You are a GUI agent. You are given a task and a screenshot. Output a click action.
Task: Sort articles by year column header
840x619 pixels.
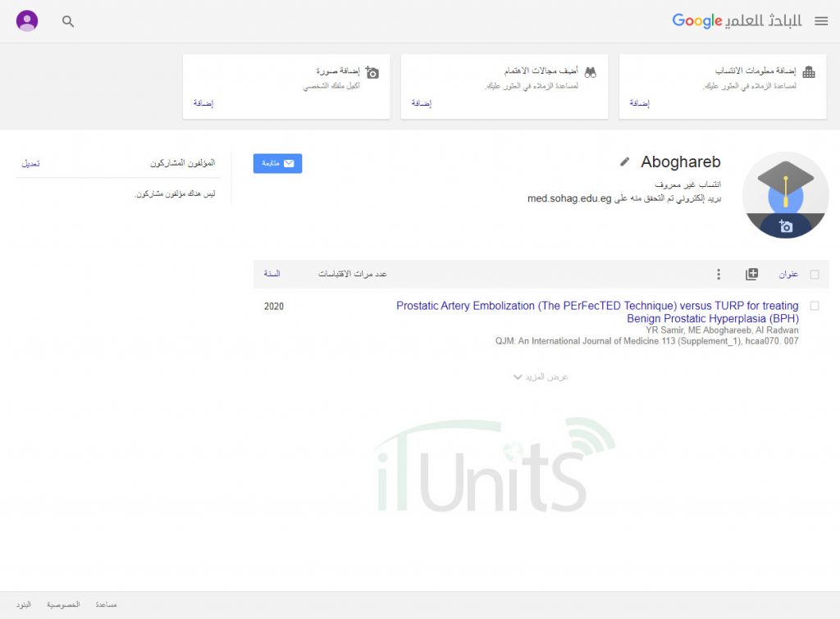272,274
